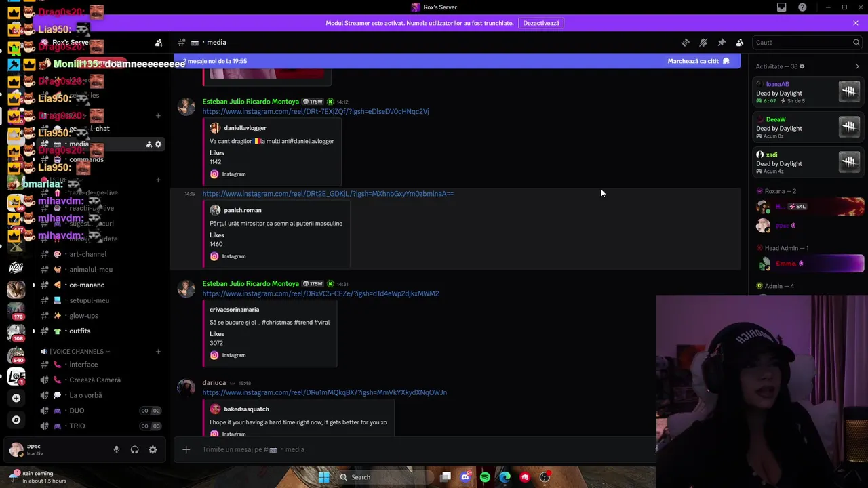This screenshot has height=488, width=868.
Task: Open the animalul-meu channel
Action: (x=100, y=270)
